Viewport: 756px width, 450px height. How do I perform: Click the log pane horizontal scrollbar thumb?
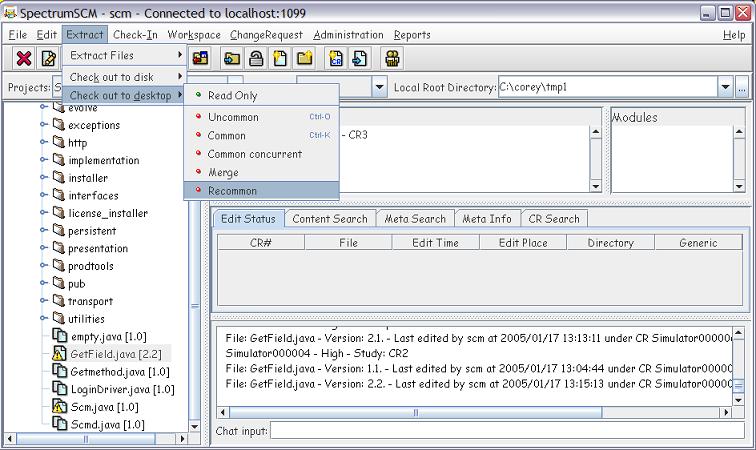click(x=416, y=412)
